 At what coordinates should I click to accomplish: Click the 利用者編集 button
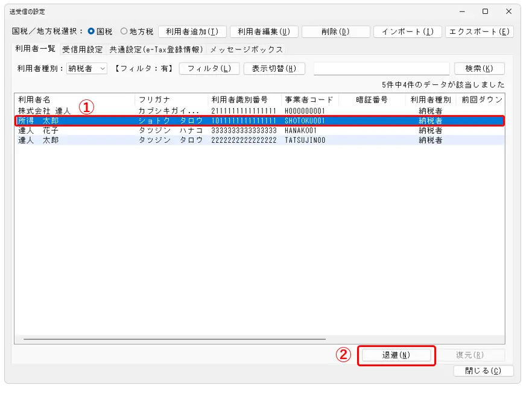tap(264, 32)
